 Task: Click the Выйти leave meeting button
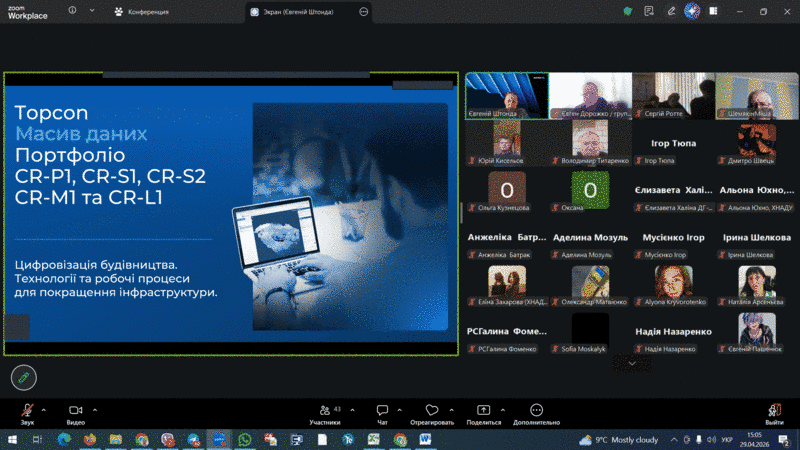[774, 411]
